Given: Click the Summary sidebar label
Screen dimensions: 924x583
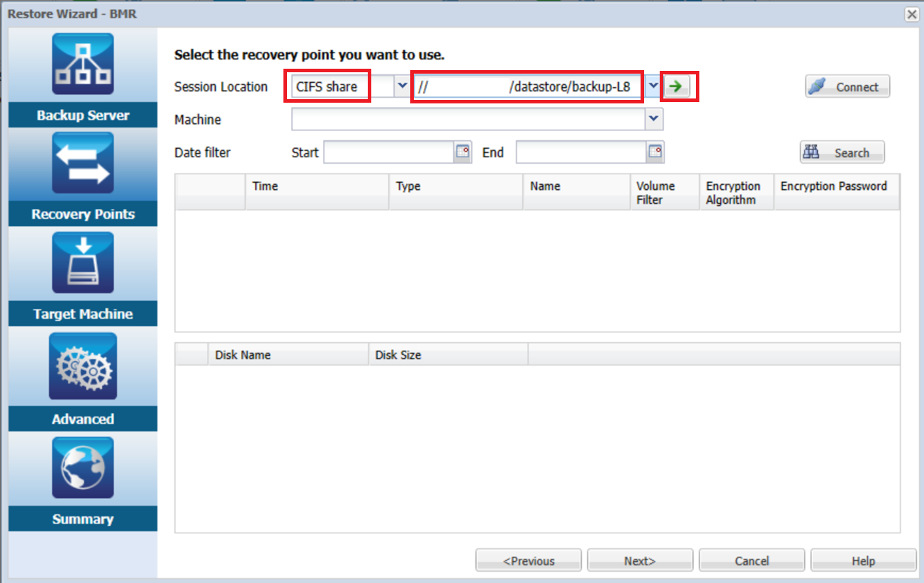Looking at the screenshot, I should 83,519.
